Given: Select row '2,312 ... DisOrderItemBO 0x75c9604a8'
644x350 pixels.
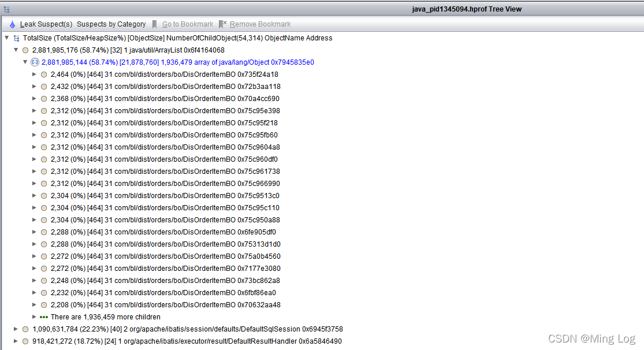Looking at the screenshot, I should [x=165, y=147].
